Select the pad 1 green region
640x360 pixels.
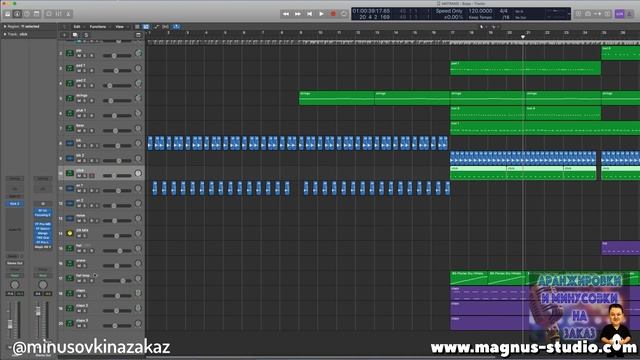pyautogui.click(x=525, y=68)
